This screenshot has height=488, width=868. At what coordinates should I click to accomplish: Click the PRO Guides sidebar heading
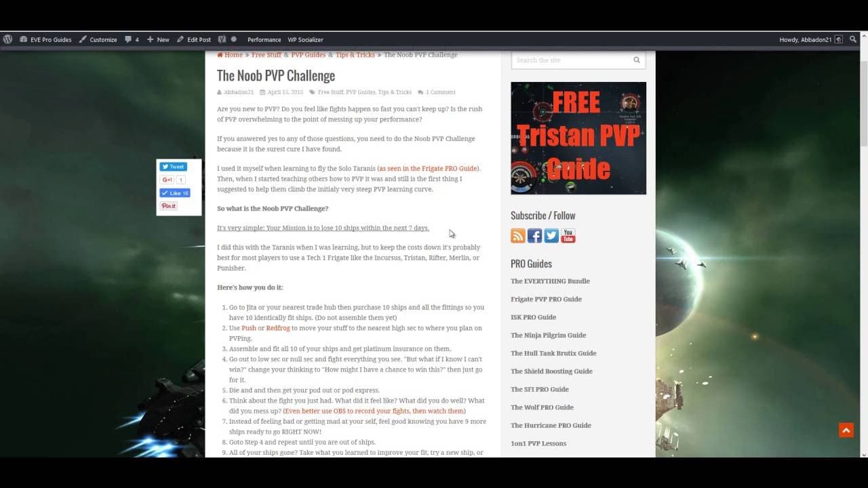pos(531,264)
